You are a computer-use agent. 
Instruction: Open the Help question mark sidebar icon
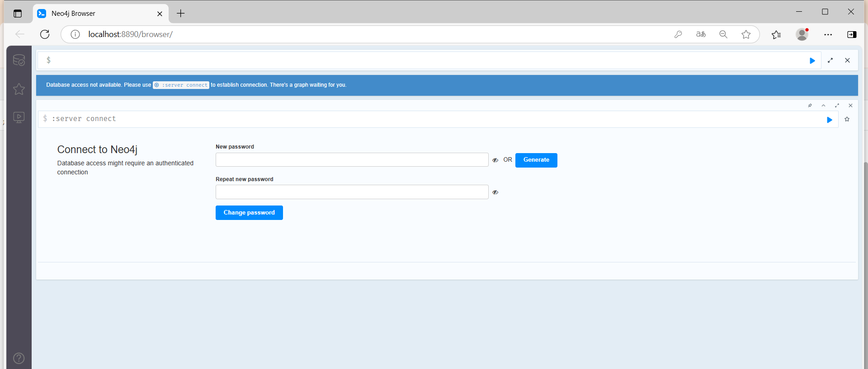pyautogui.click(x=19, y=358)
